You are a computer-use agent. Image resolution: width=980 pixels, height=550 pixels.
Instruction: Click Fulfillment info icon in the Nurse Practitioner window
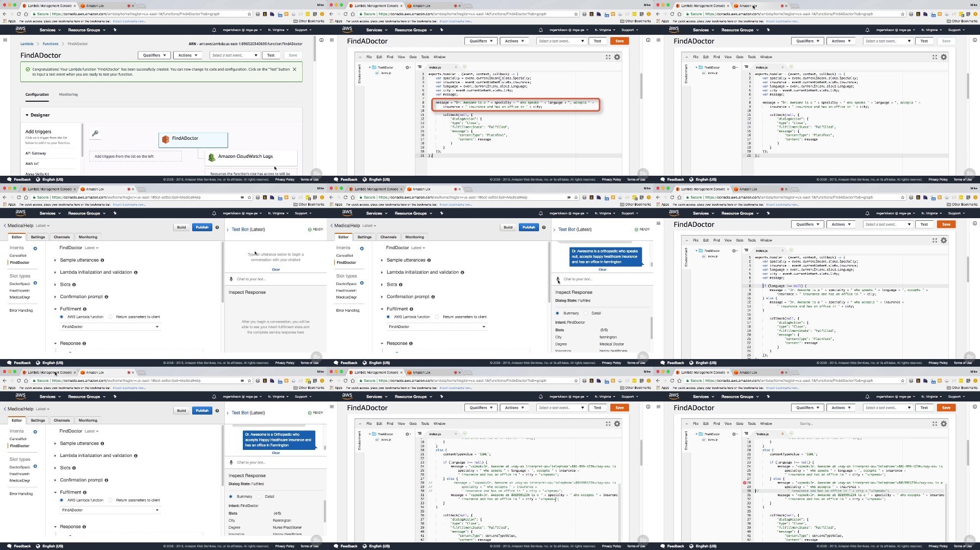point(84,492)
